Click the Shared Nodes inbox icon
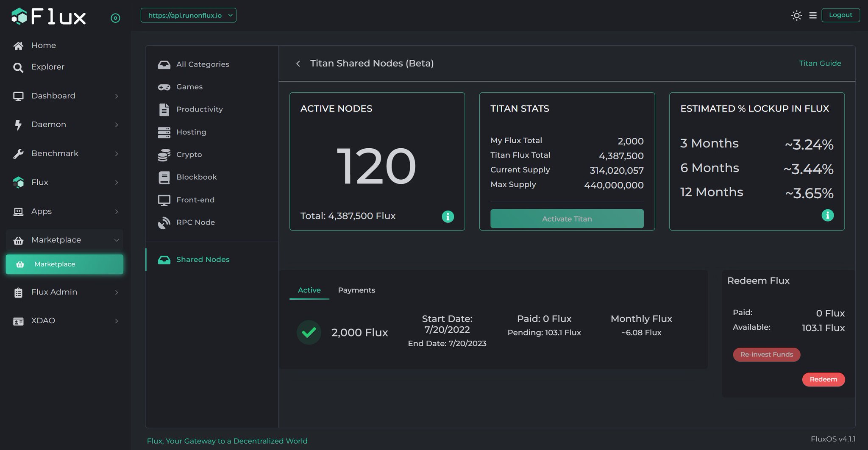This screenshot has height=450, width=868. tap(164, 259)
